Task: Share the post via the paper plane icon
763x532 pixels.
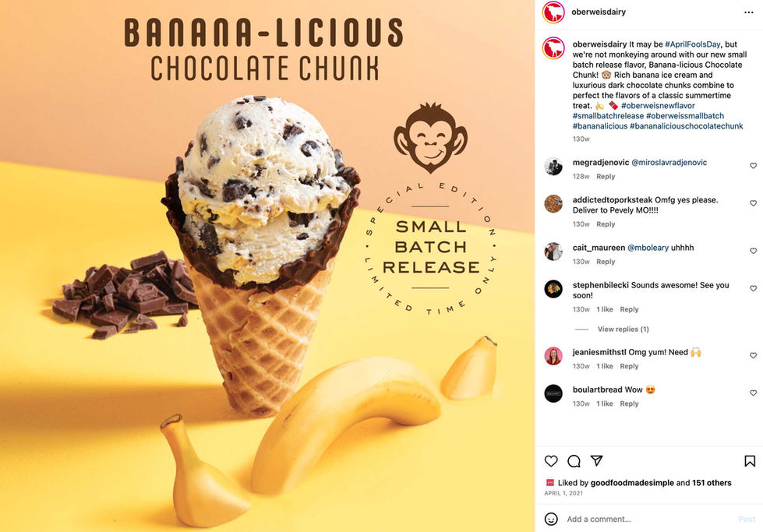Action: click(x=596, y=460)
